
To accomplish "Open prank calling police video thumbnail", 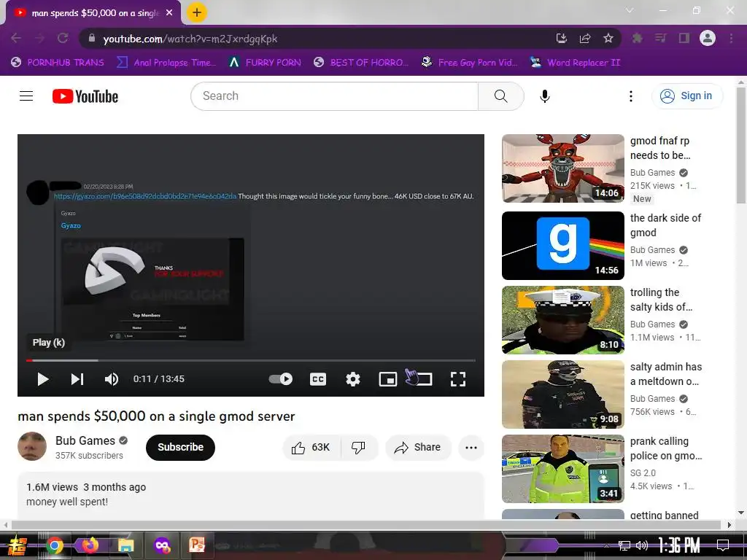I will tap(563, 469).
